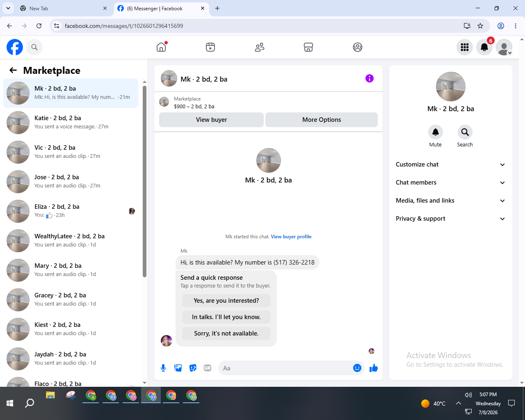Send quick response 'Yes, are you interested?'
525x420 pixels.
(226, 301)
